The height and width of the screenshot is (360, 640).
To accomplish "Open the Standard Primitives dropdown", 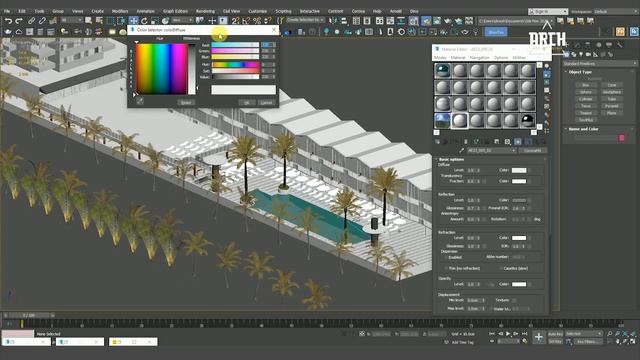I will click(600, 64).
